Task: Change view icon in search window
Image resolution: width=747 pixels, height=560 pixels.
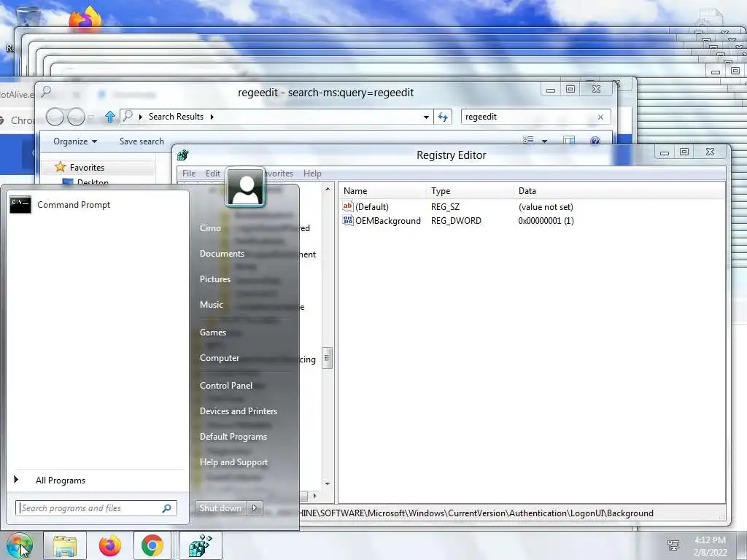Action: [x=528, y=141]
